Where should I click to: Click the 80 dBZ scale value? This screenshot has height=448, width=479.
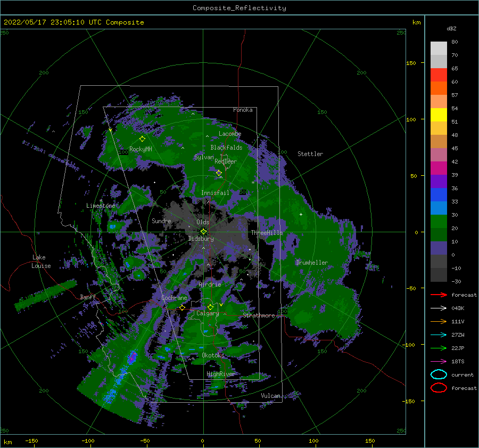455,42
